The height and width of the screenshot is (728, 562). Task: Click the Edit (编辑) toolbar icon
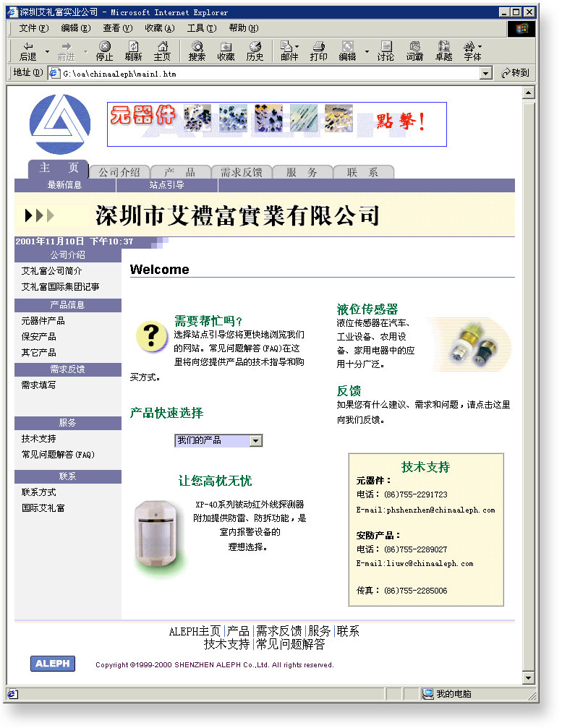347,51
